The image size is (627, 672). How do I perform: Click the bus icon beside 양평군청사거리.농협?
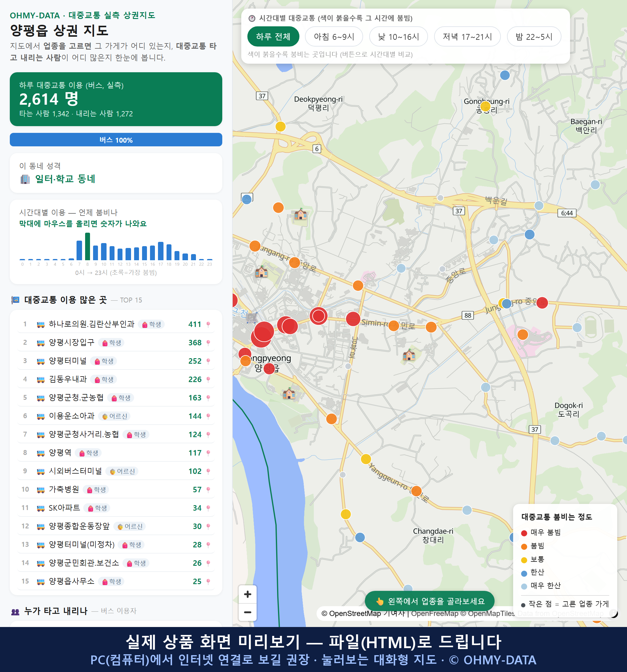coord(40,435)
